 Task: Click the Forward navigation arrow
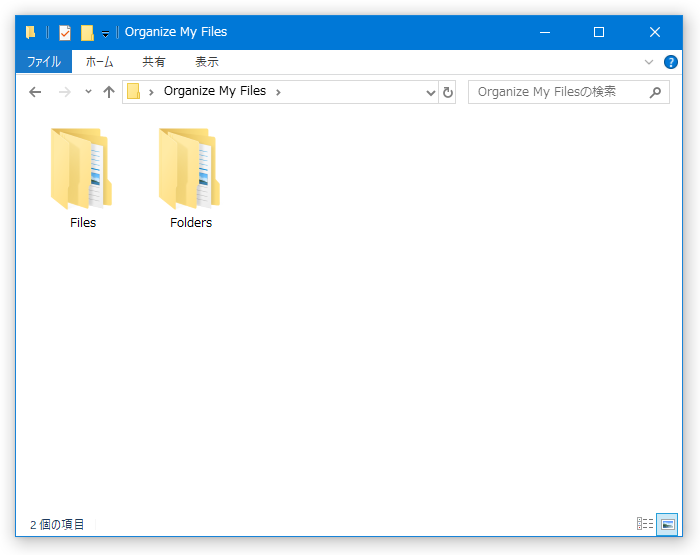[x=65, y=92]
